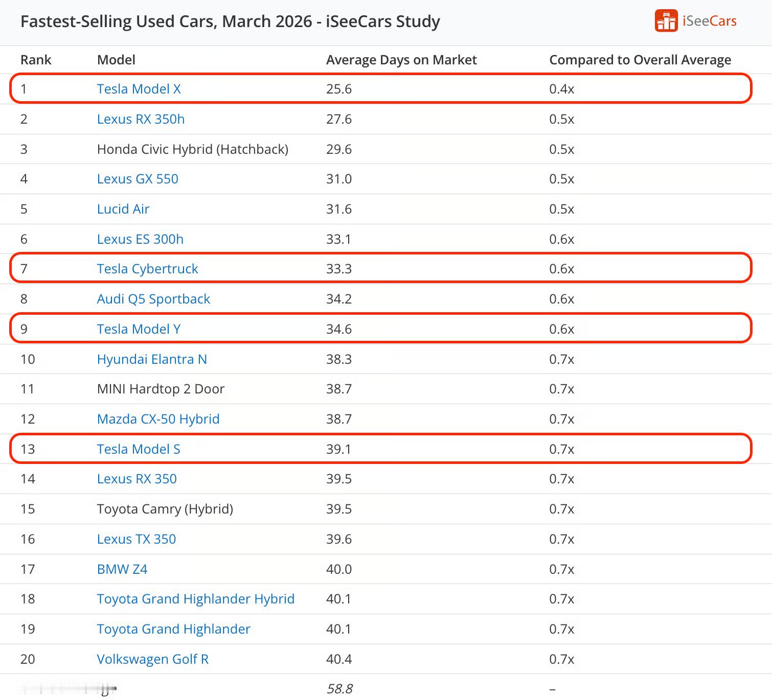772x700 pixels.
Task: Click the 29.6 days value
Action: [339, 149]
